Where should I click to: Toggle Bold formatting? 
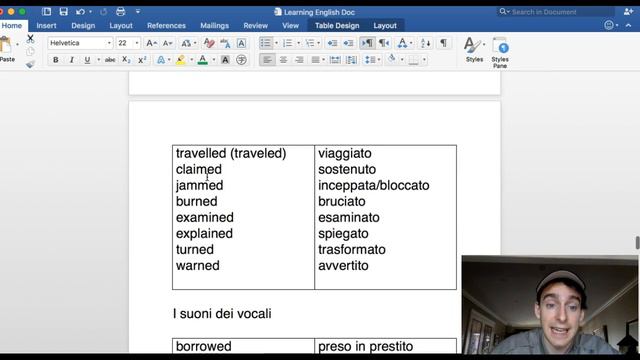(x=56, y=60)
